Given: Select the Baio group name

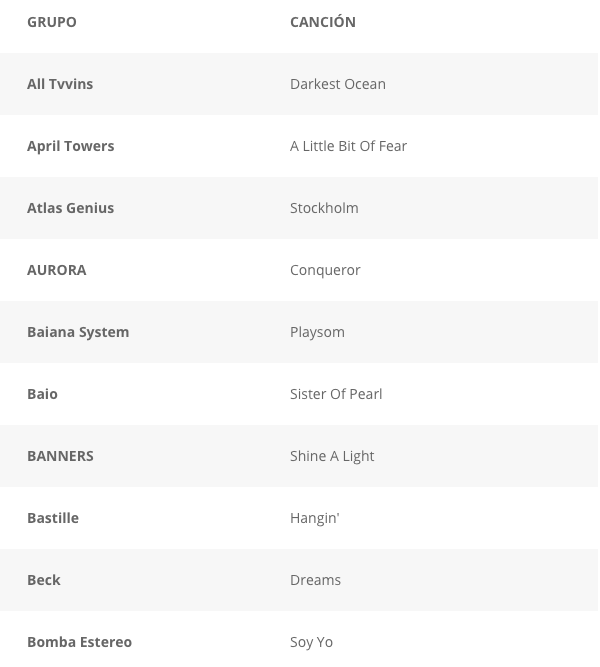Looking at the screenshot, I should pos(42,394).
